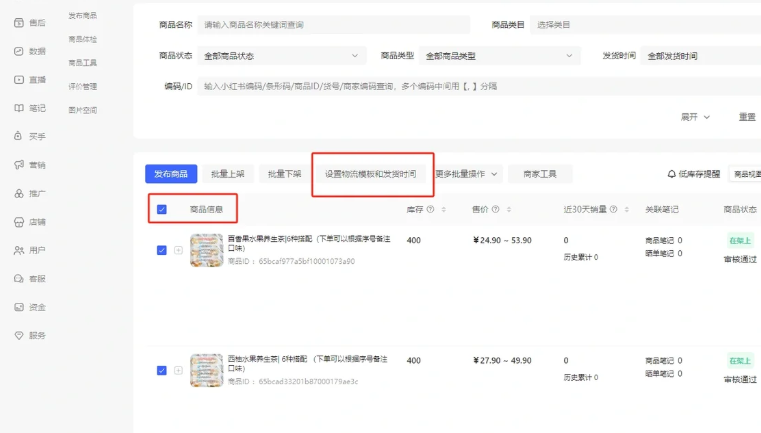Click the 重置 reset button
This screenshot has width=761, height=433.
pyautogui.click(x=747, y=117)
